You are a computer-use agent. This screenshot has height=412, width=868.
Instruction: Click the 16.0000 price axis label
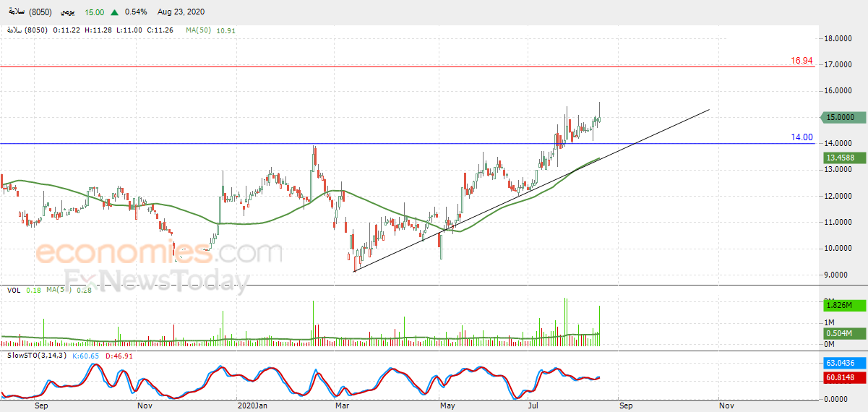(x=840, y=91)
